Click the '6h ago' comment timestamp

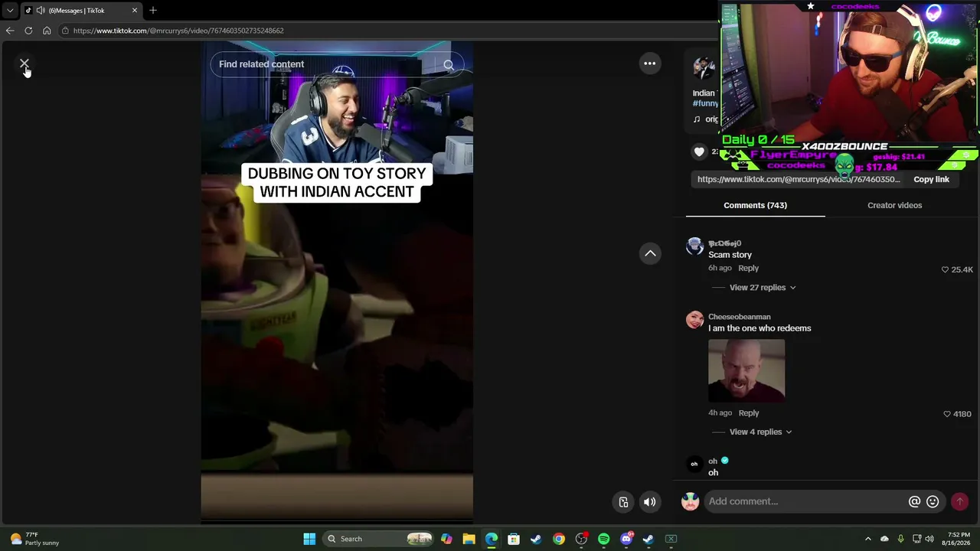point(720,268)
